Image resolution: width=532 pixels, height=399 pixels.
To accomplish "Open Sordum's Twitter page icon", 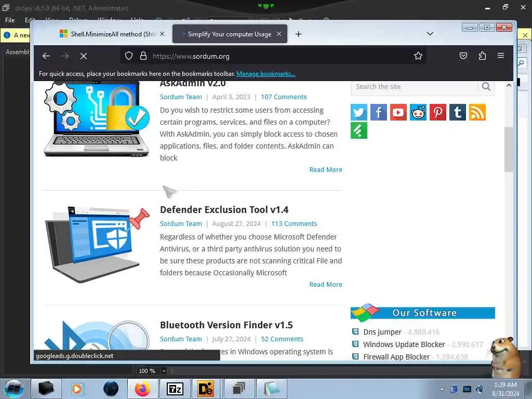I will point(359,112).
